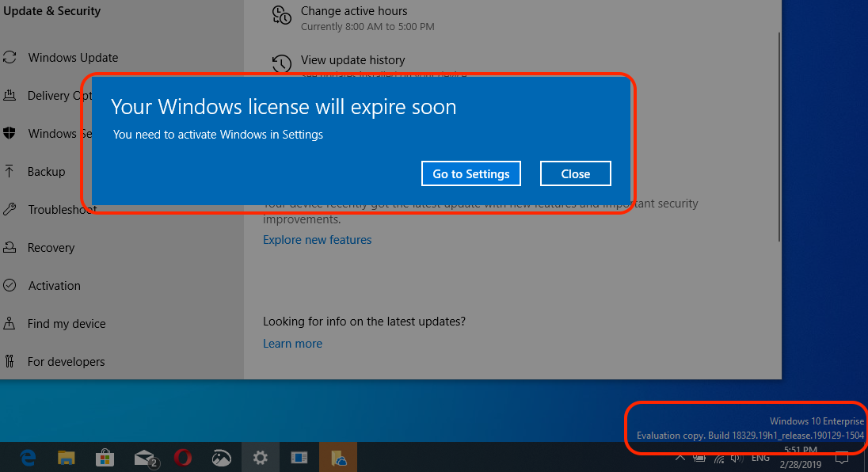Screen dimensions: 868x472
Task: Click the Windows Update sync arrows icon
Action: click(x=10, y=57)
